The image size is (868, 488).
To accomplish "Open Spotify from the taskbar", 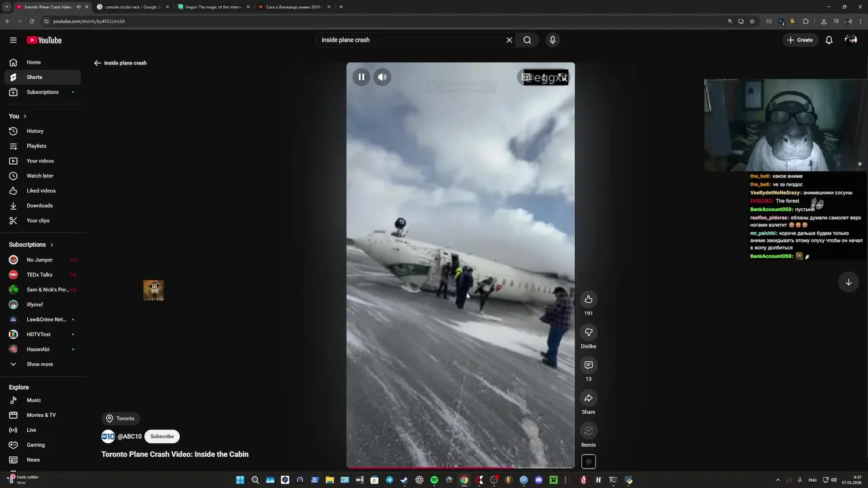I will (x=434, y=480).
